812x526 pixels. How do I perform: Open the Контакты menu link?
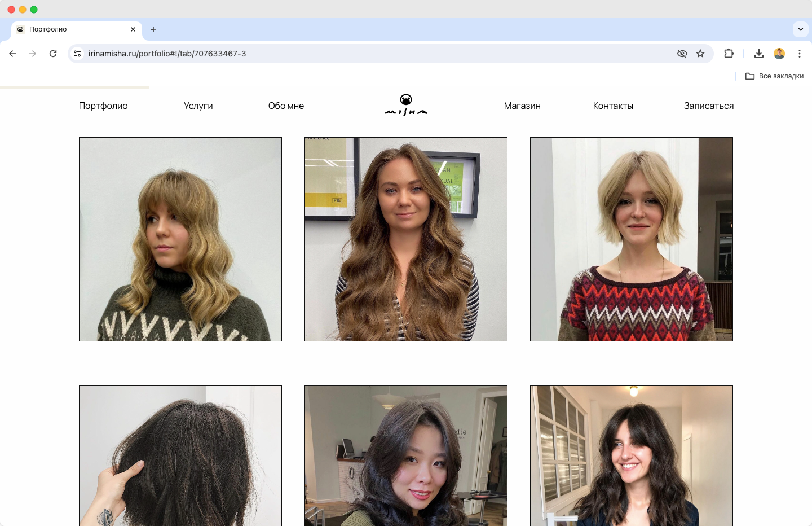(x=613, y=106)
